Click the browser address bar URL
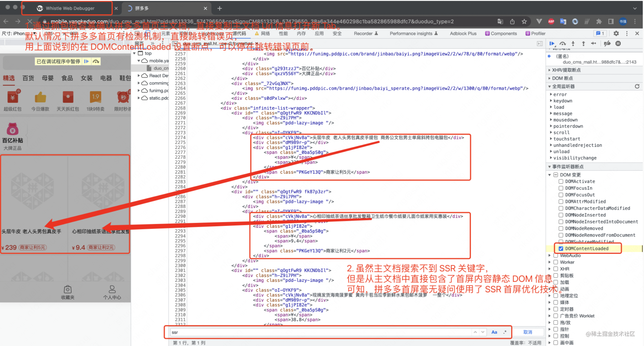Viewport: 644px width, 346px height. (x=252, y=21)
